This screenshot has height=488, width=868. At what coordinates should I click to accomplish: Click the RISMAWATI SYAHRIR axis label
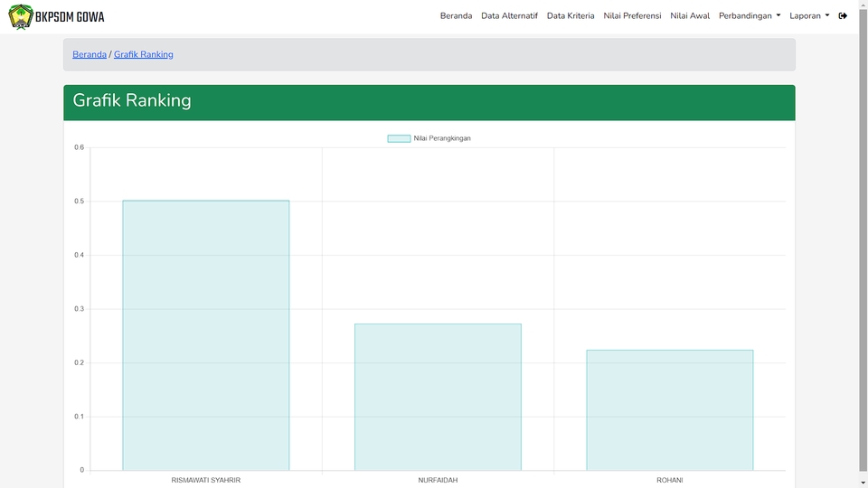206,480
